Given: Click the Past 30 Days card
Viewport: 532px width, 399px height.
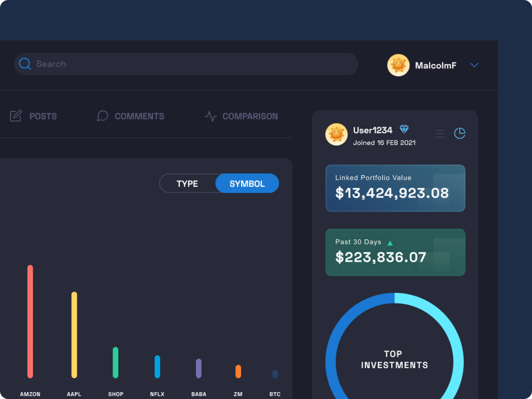Looking at the screenshot, I should coord(395,252).
